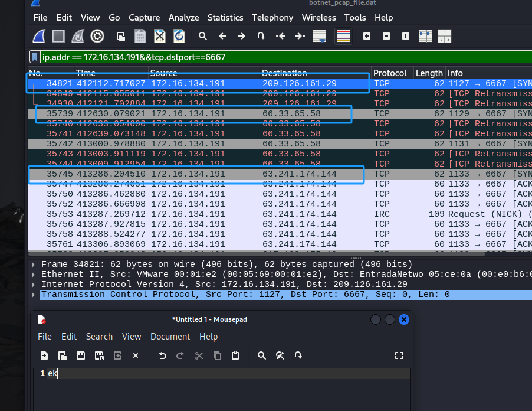Expand the Ethernet II details row
This screenshot has height=411, width=532.
(x=34, y=275)
